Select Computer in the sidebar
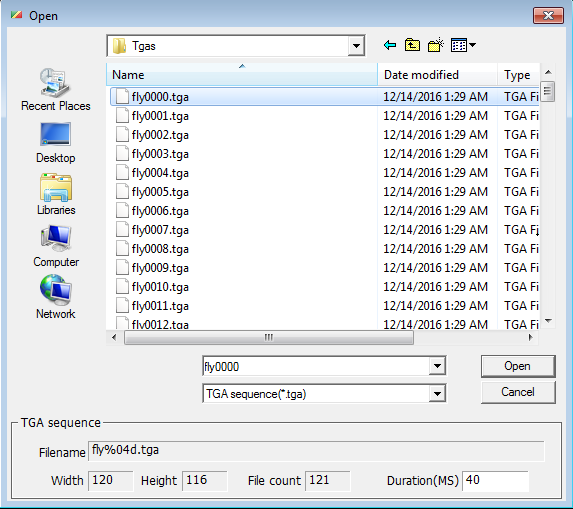The width and height of the screenshot is (573, 509). [x=56, y=246]
